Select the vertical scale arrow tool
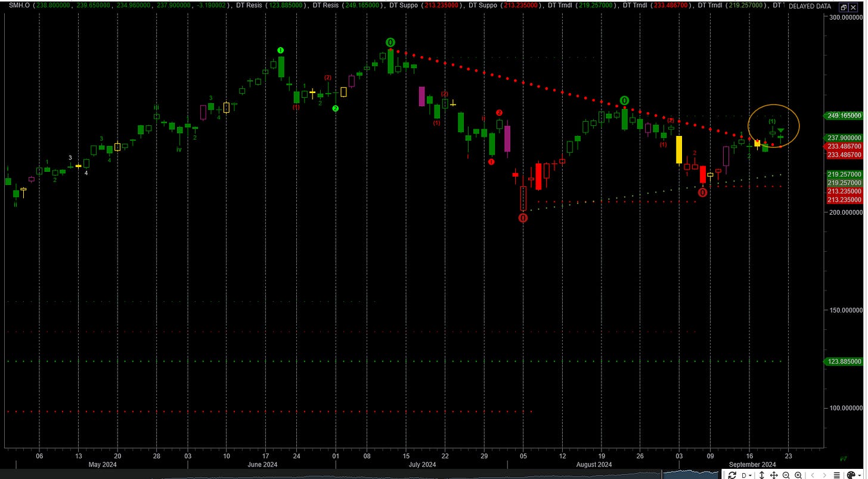Viewport: 868px width, 479px height. (x=762, y=475)
